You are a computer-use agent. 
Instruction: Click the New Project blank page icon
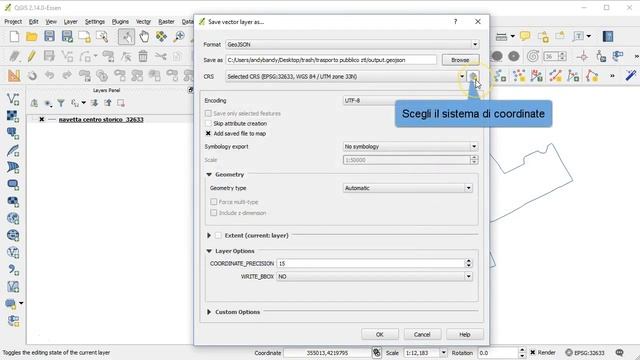click(14, 37)
